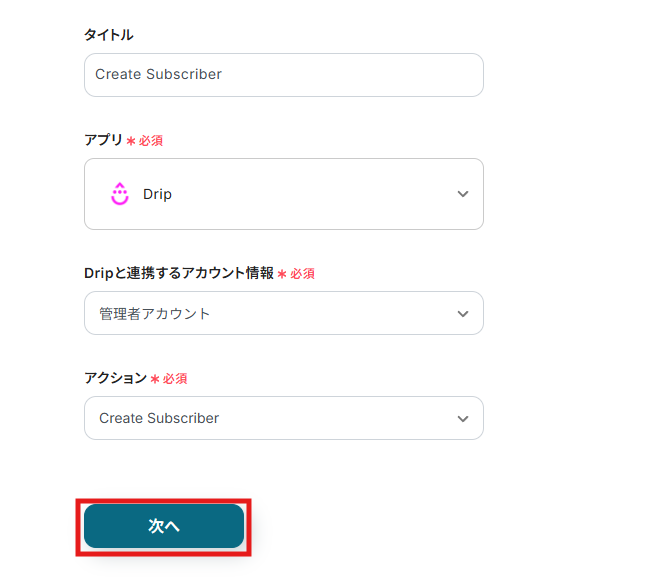Expand the アクション dropdown chevron

(x=462, y=418)
